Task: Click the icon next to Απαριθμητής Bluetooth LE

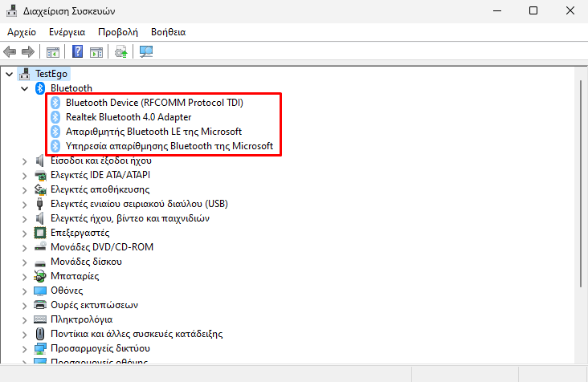Action: click(55, 132)
